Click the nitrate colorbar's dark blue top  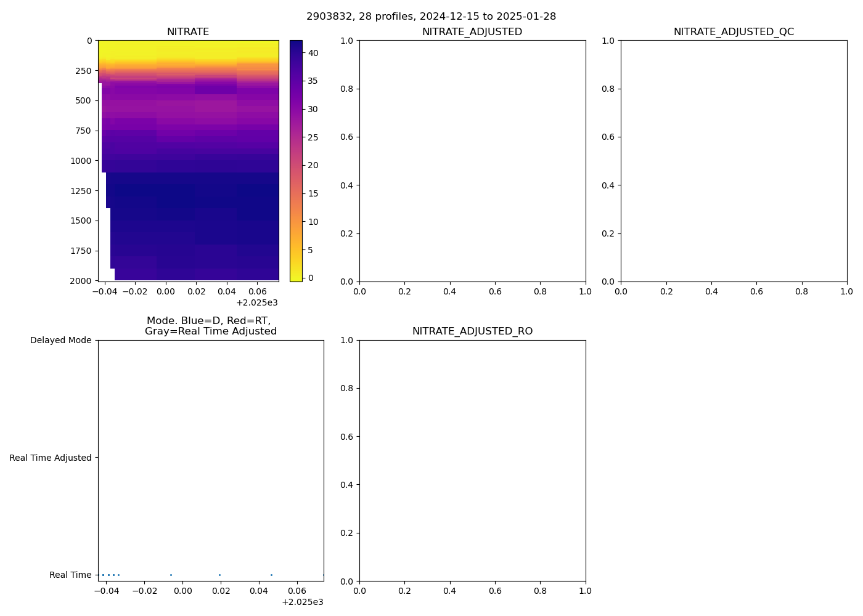[x=296, y=44]
